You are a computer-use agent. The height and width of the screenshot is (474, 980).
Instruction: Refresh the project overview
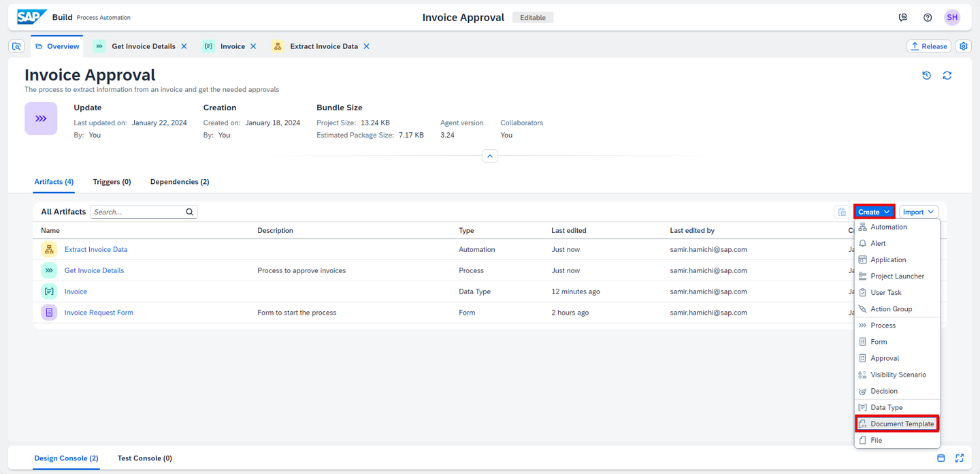point(947,76)
